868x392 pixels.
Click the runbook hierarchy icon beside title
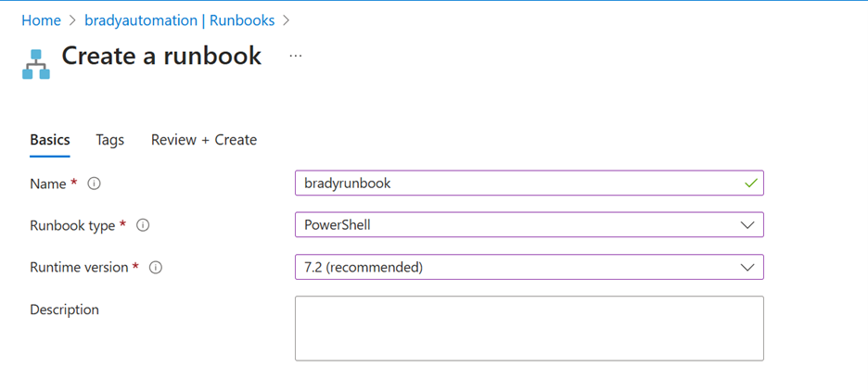[x=36, y=64]
